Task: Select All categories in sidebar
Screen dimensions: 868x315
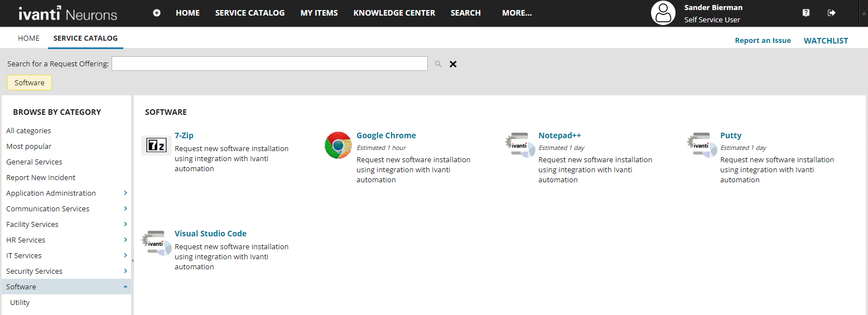Action: click(28, 130)
